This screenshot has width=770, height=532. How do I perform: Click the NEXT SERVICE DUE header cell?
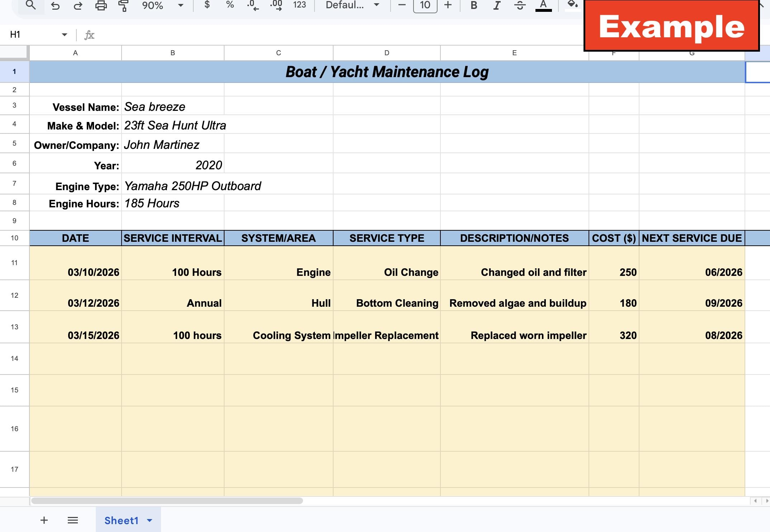coord(692,238)
